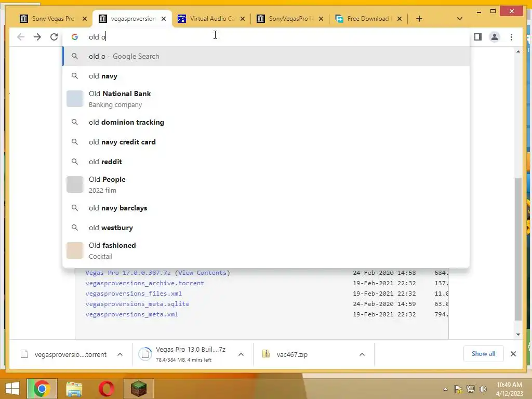
Task: Go back with the browser back arrow
Action: point(21,37)
